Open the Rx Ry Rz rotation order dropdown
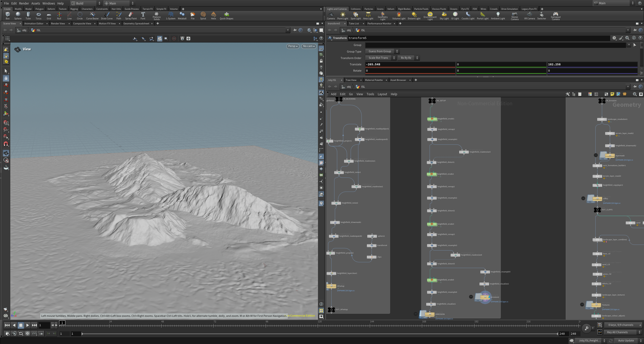This screenshot has width=644, height=344. coord(408,58)
